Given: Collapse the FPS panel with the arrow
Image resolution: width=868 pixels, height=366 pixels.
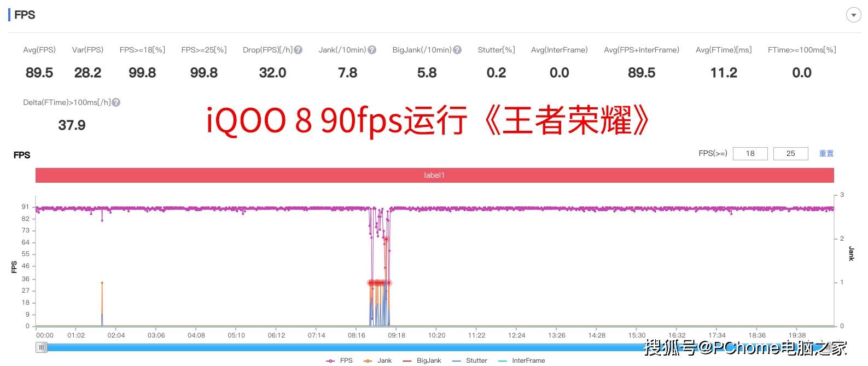Looking at the screenshot, I should click(x=853, y=15).
